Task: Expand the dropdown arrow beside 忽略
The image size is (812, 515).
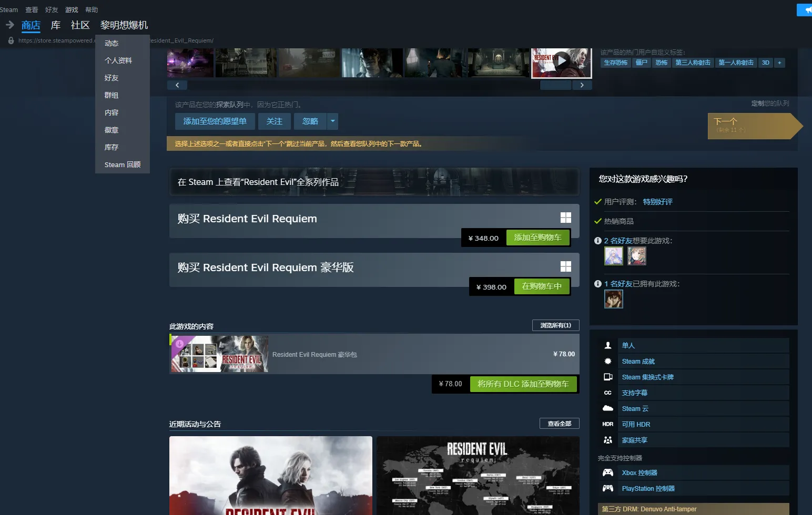Action: pyautogui.click(x=332, y=121)
